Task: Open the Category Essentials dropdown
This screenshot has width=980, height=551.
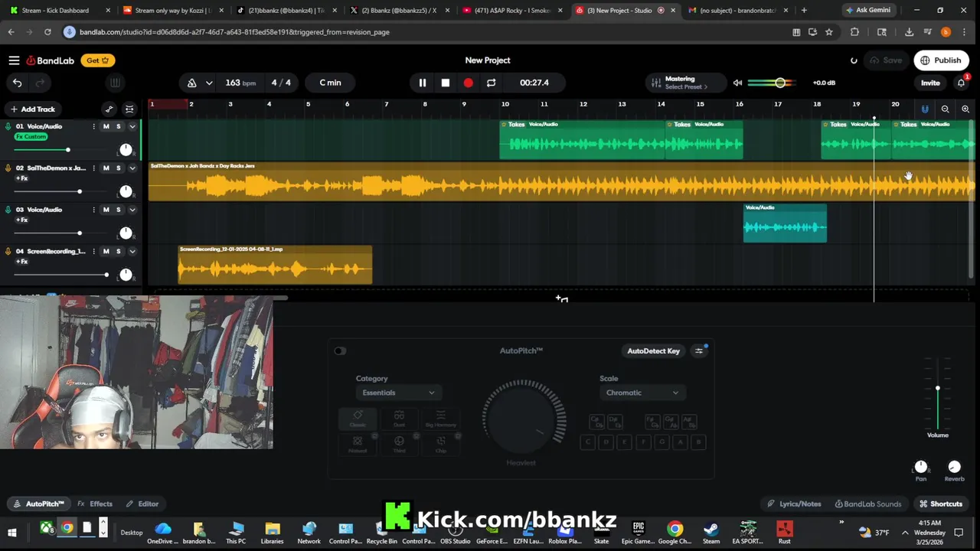Action: (398, 393)
